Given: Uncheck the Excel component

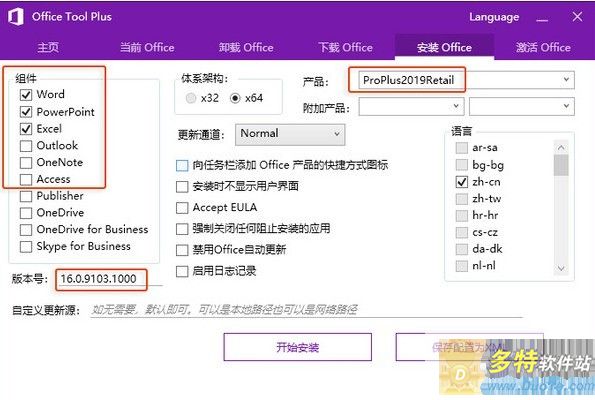Looking at the screenshot, I should (26, 129).
